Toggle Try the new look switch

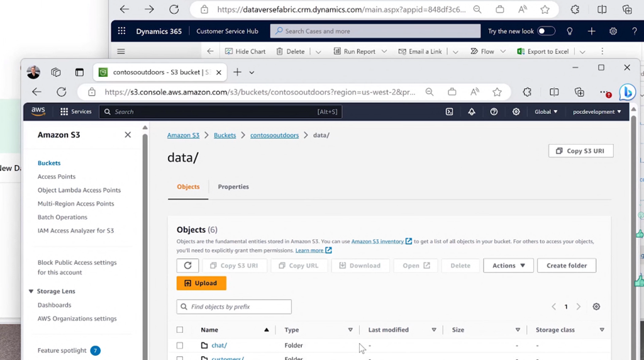(546, 31)
